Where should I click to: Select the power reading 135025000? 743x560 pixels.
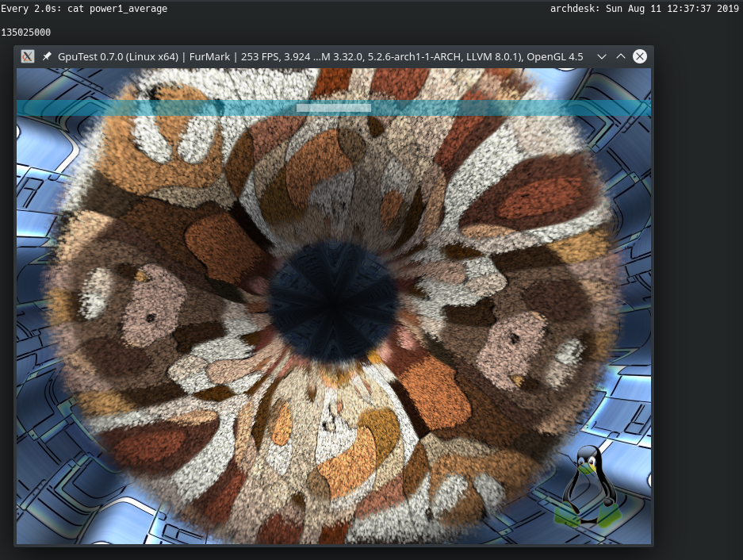26,33
